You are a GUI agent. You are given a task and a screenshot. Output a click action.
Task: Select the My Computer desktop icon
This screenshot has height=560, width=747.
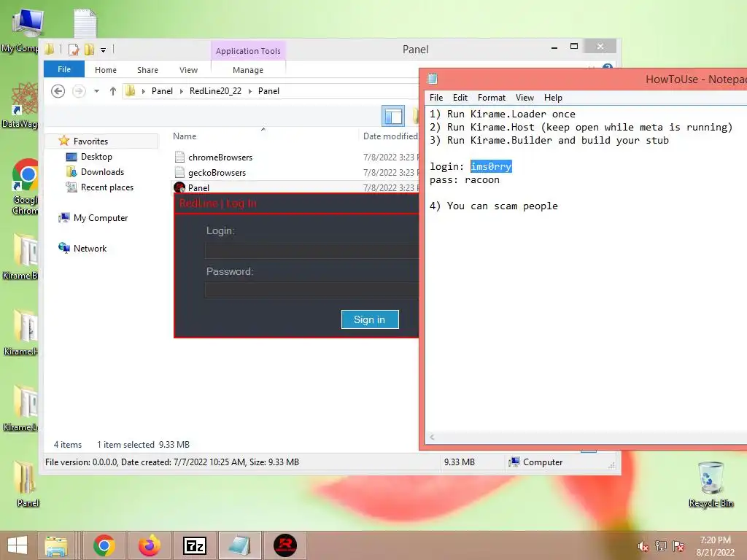(23, 31)
